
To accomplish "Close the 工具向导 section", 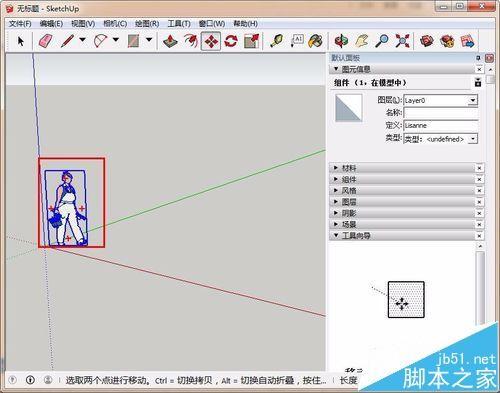I will [479, 236].
